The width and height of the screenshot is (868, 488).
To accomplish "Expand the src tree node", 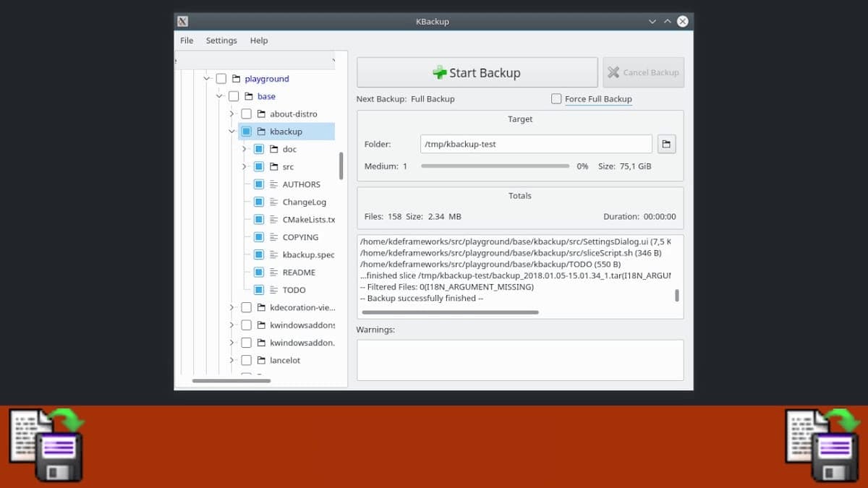I will pos(244,167).
